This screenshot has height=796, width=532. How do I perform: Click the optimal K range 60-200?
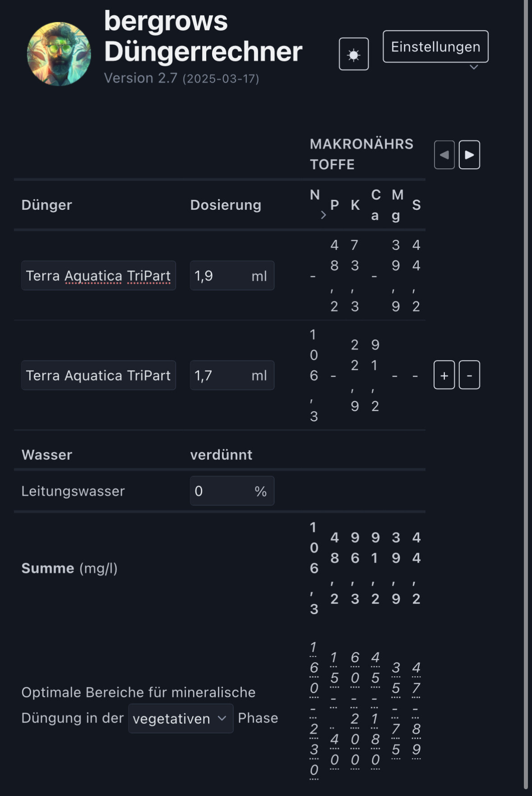click(x=355, y=708)
